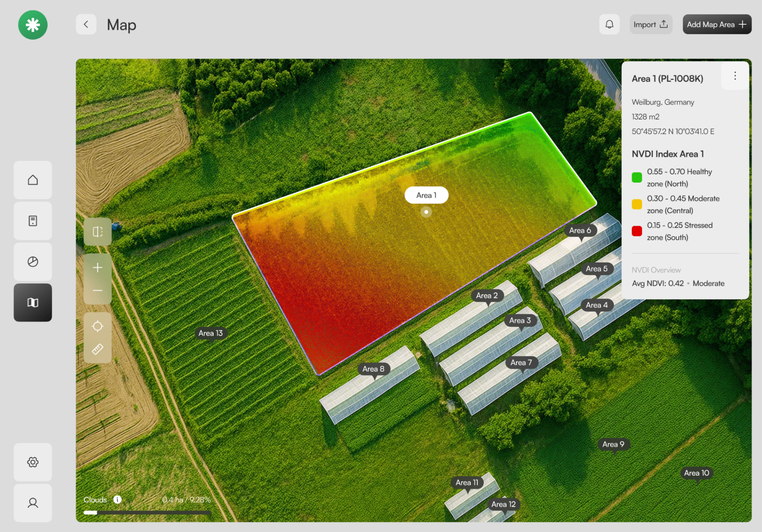The image size is (762, 532).
Task: Select the Area 7 map marker
Action: (x=521, y=363)
